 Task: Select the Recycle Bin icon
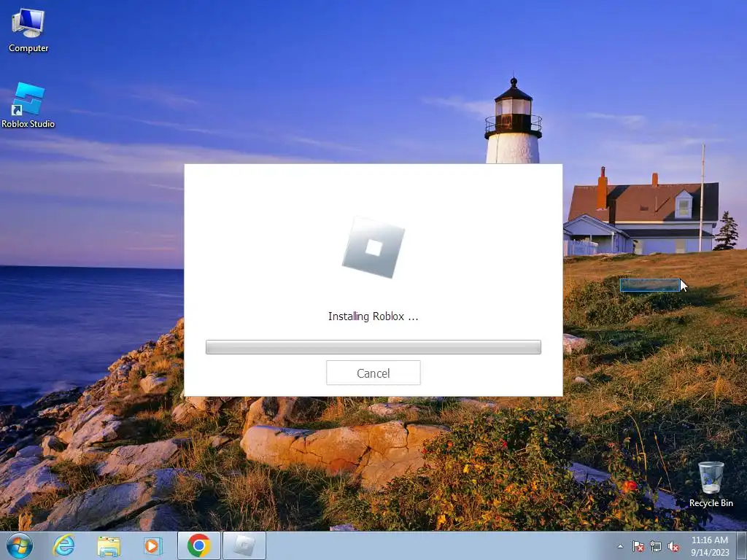click(711, 484)
